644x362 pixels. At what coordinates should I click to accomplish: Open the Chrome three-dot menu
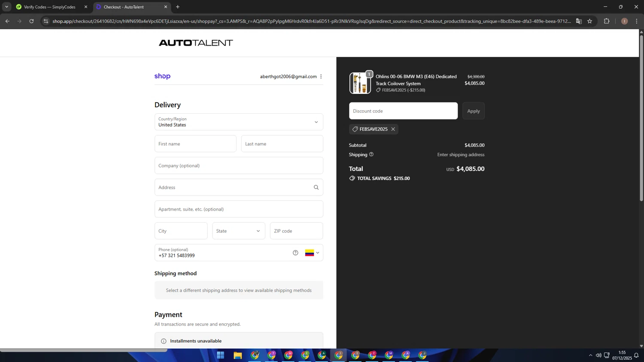tap(637, 21)
